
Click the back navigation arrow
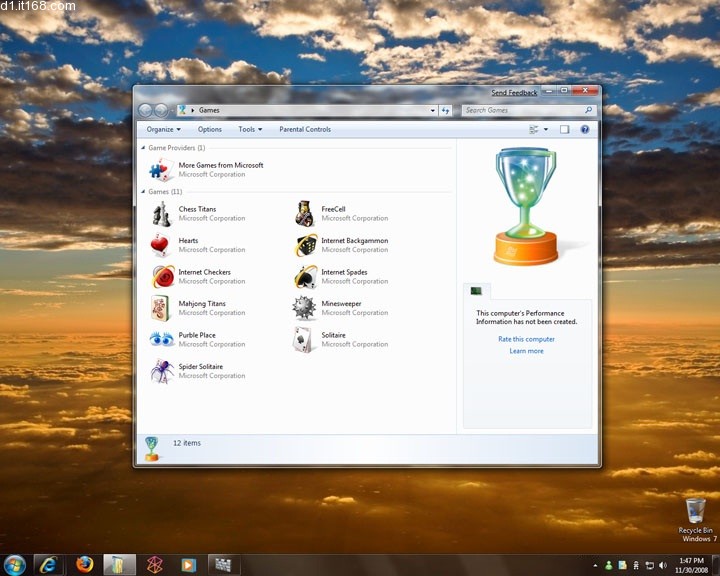[145, 110]
